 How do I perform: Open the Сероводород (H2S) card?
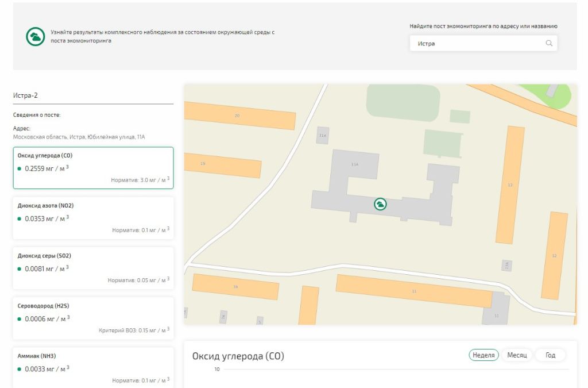tap(93, 318)
